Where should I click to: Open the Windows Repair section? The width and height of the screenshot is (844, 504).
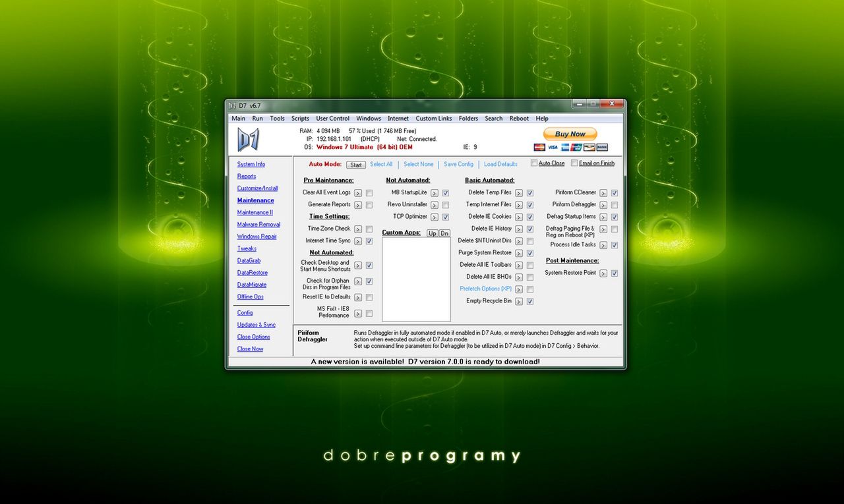pos(257,237)
